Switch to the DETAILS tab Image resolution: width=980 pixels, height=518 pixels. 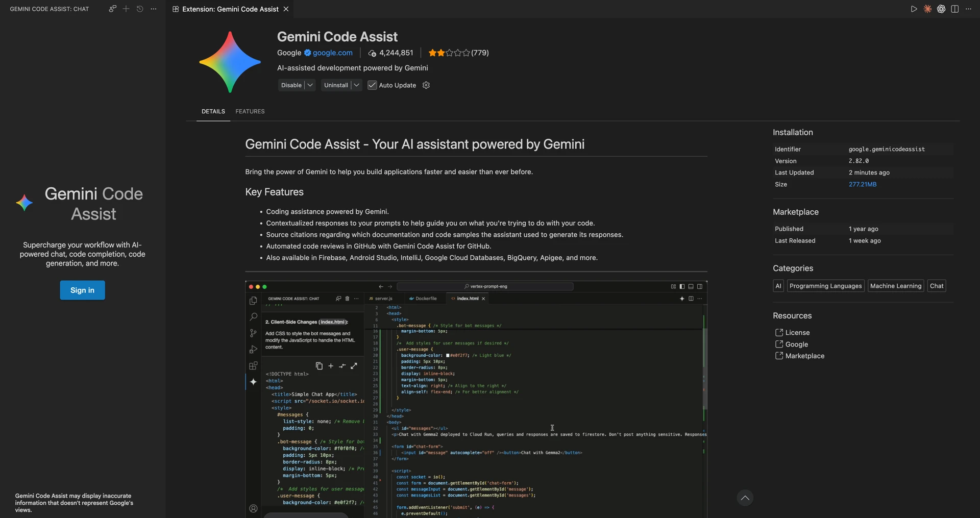point(213,111)
